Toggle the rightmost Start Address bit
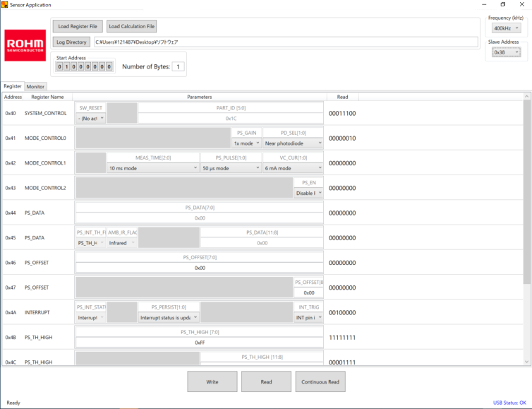 (x=109, y=67)
